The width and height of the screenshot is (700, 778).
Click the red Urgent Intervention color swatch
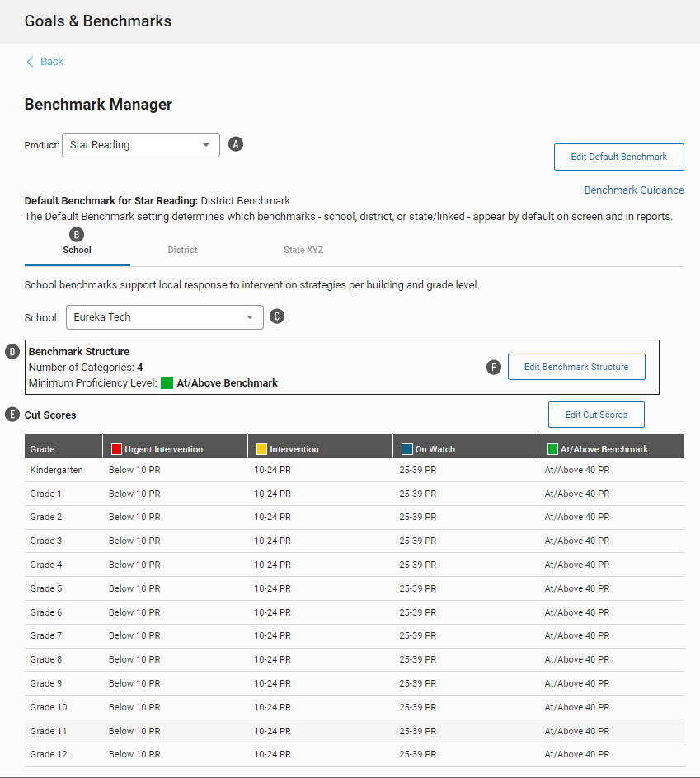tap(116, 449)
